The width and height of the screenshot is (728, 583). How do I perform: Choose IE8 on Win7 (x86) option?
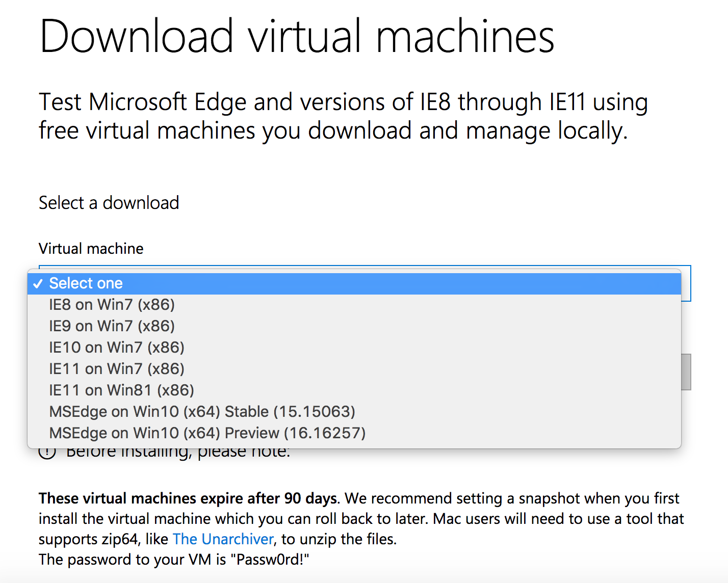[112, 305]
